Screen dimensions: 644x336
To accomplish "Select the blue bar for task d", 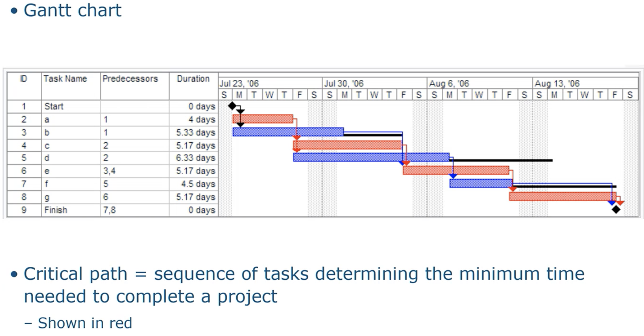I will pos(371,157).
